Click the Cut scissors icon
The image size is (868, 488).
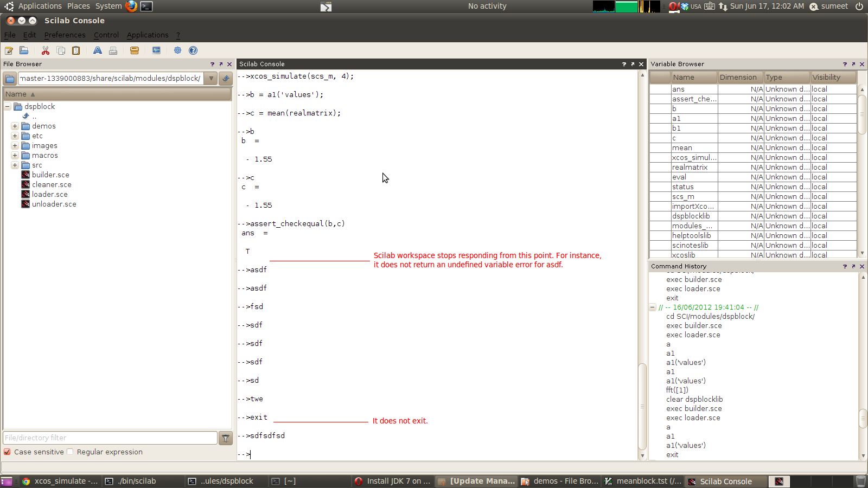(46, 50)
